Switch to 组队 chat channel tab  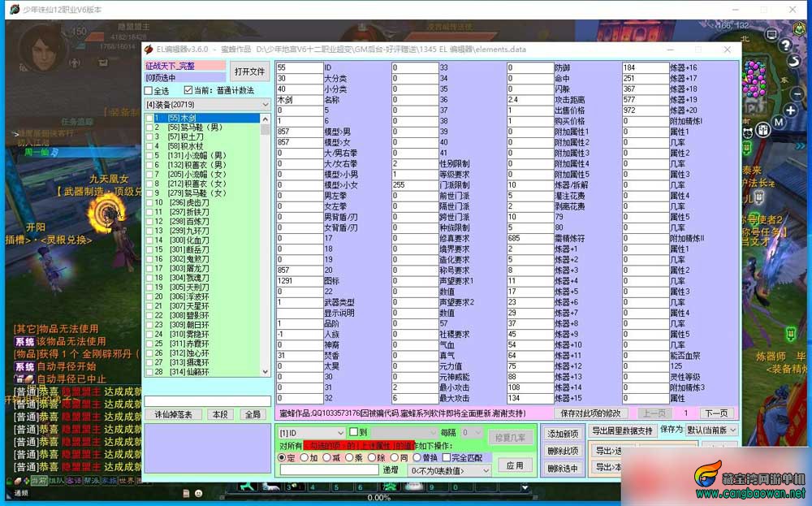pyautogui.click(x=56, y=481)
